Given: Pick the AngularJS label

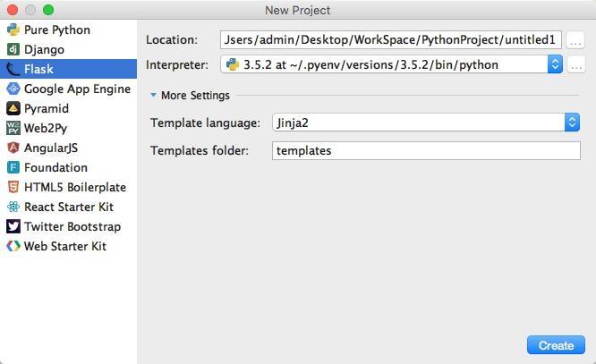Looking at the screenshot, I should (51, 148).
